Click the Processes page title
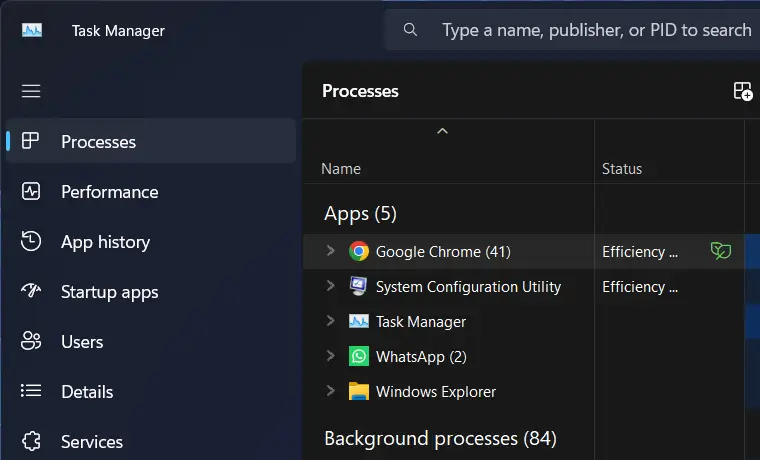Image resolution: width=760 pixels, height=460 pixels. pyautogui.click(x=360, y=91)
